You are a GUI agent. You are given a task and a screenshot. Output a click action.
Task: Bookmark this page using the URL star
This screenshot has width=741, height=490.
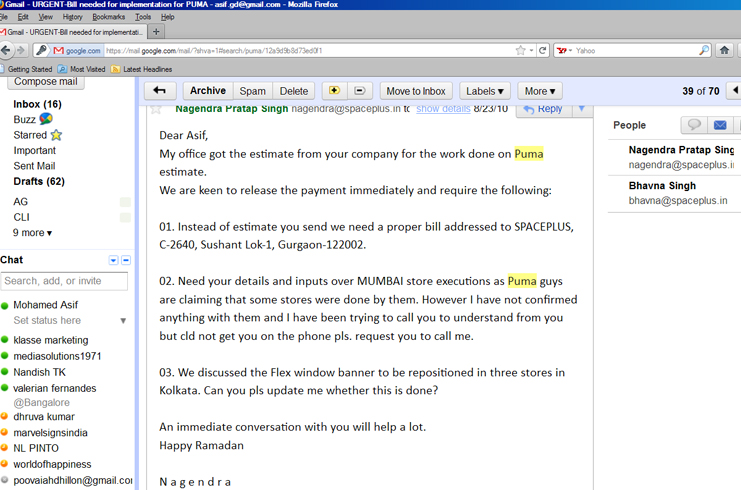click(520, 50)
